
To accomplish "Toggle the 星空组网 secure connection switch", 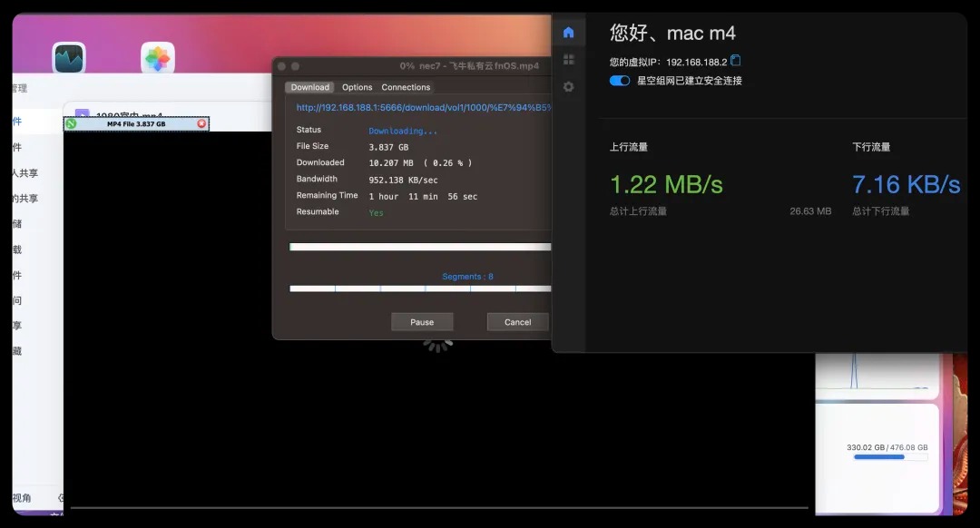I will [620, 81].
